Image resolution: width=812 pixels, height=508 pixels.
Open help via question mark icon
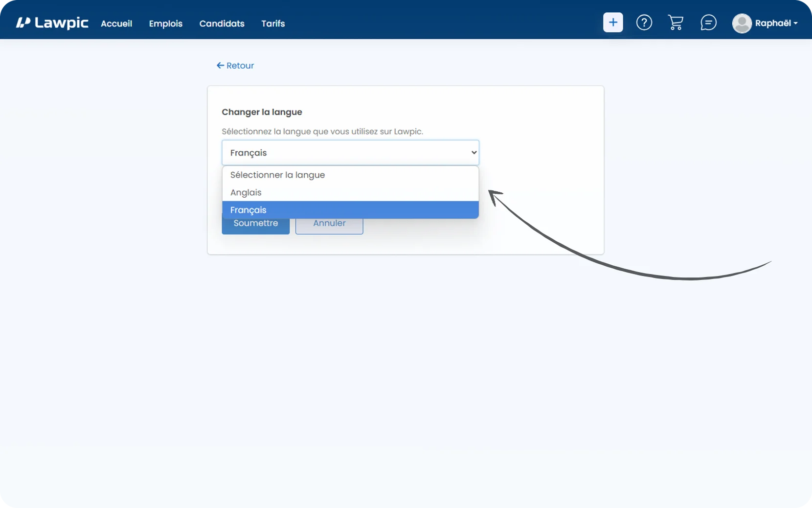click(644, 23)
